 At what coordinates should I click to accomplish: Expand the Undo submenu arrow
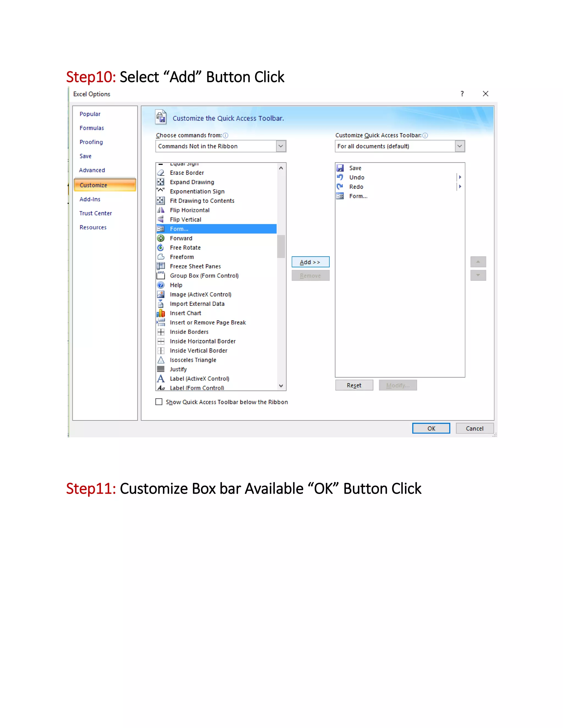(x=460, y=177)
